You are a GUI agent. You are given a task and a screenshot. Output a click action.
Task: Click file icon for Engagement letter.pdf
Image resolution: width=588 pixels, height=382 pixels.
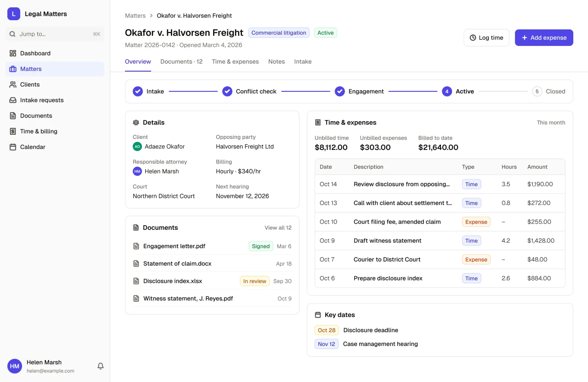pyautogui.click(x=136, y=246)
